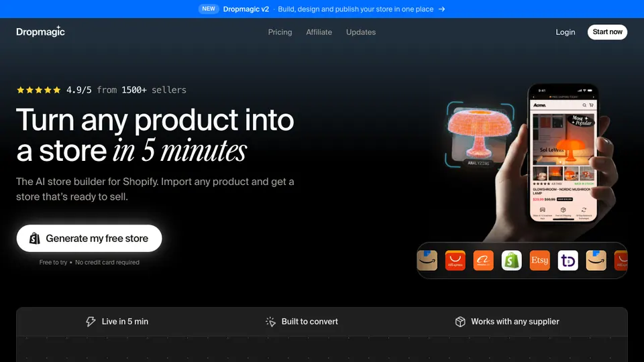Select the Built to convert tab
Viewport: 644px width, 362px height.
[x=302, y=321]
